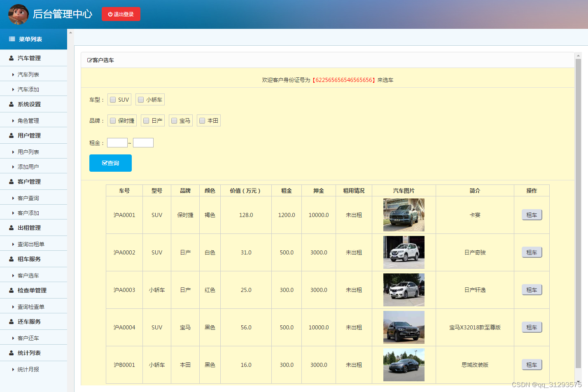Click person icon beside 汽车管理
The height and width of the screenshot is (392, 588).
click(12, 58)
